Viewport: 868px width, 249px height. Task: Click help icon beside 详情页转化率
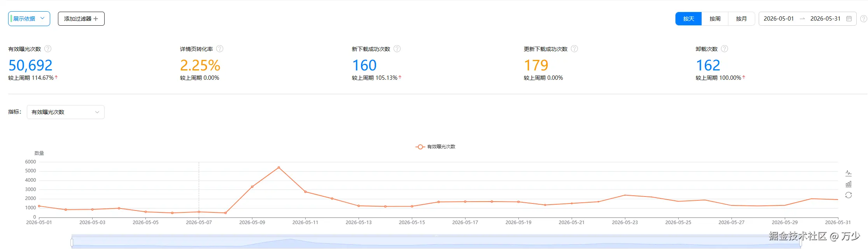click(220, 49)
